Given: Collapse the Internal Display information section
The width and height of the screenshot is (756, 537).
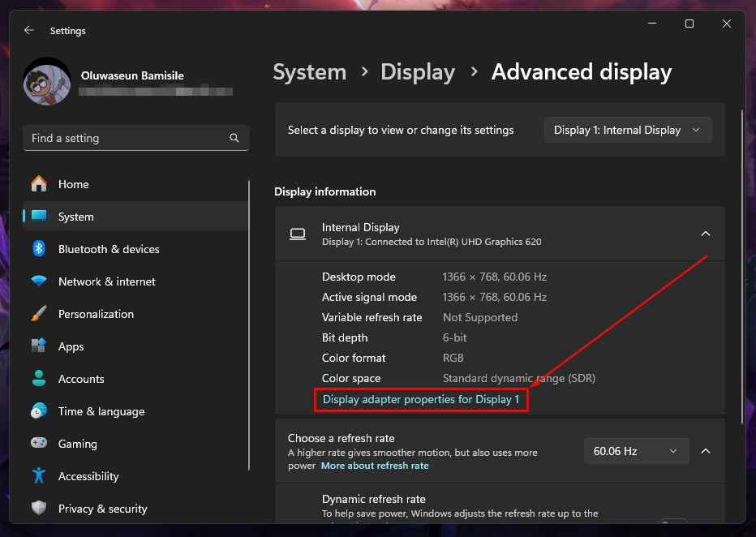Looking at the screenshot, I should [x=705, y=234].
